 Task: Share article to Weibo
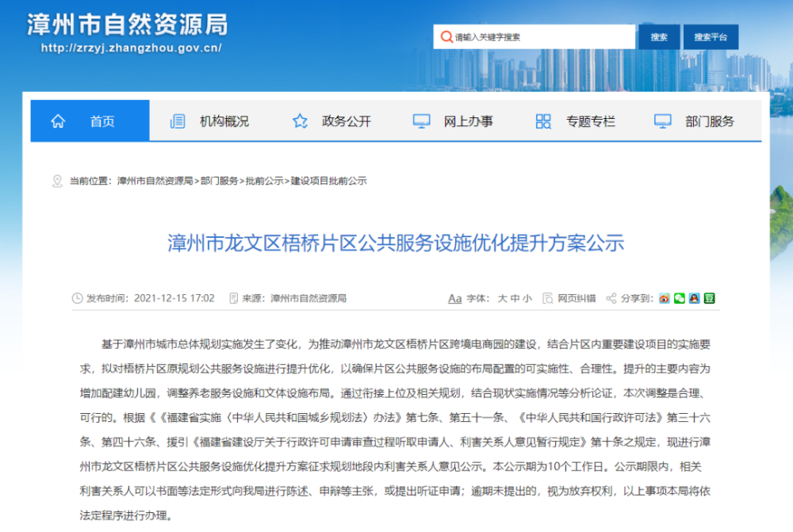pos(664,298)
